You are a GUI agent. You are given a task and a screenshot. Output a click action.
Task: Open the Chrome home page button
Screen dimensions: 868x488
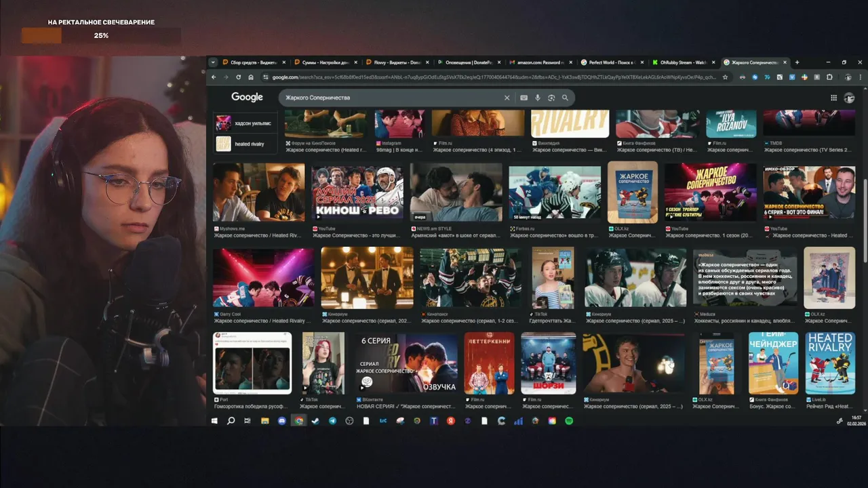(x=251, y=77)
